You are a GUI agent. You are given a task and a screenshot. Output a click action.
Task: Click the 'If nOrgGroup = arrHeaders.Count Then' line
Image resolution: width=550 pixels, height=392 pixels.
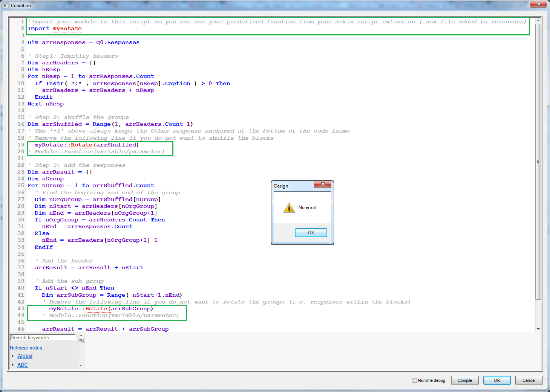(100, 220)
